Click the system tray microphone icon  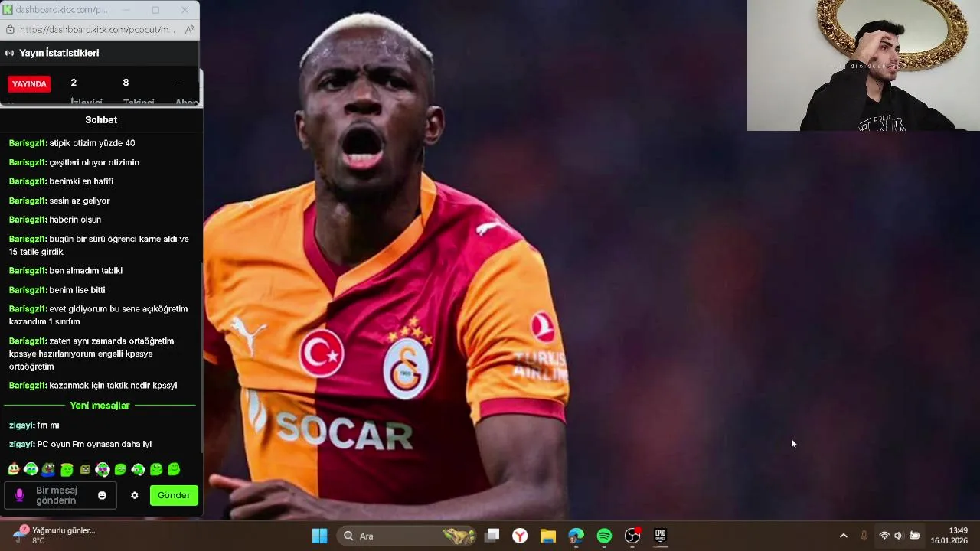pos(864,536)
